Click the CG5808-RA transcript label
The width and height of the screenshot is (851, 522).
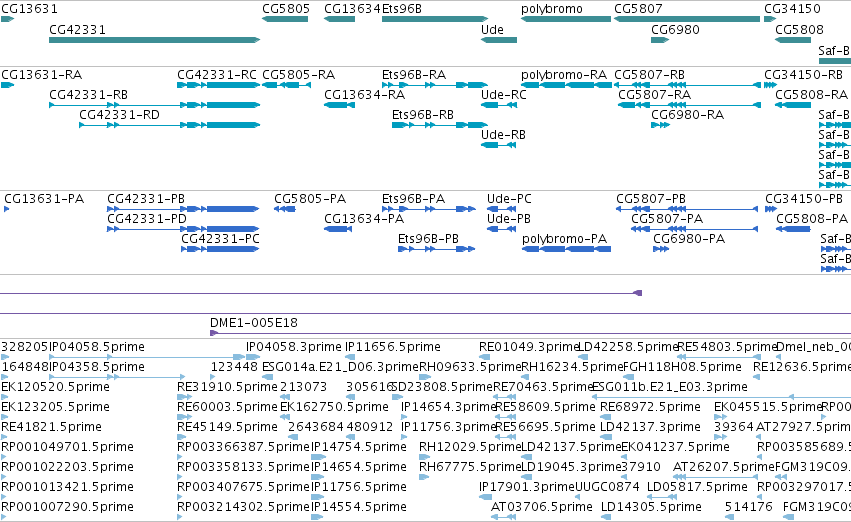click(x=811, y=95)
